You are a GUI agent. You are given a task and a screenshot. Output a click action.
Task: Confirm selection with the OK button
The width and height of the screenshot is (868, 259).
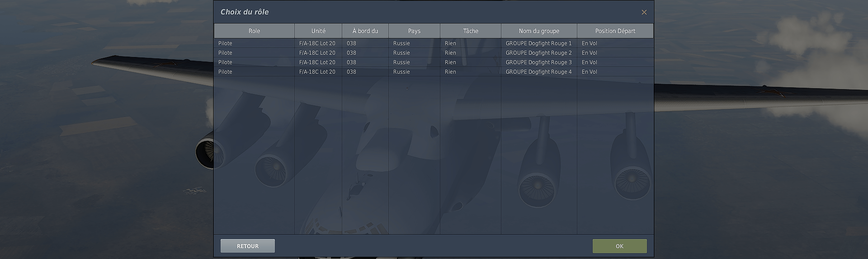(x=619, y=246)
